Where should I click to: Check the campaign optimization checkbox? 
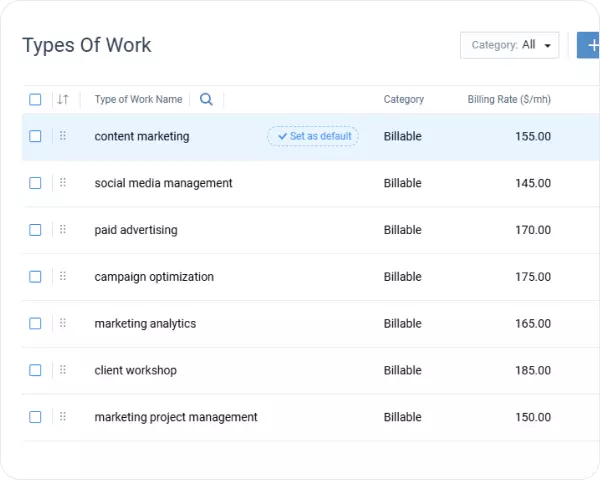coord(35,276)
